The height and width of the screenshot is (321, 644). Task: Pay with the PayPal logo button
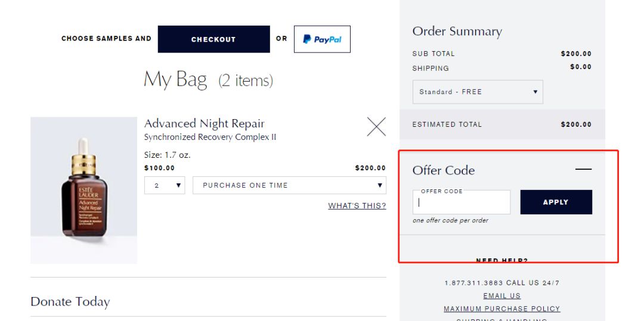(x=322, y=39)
